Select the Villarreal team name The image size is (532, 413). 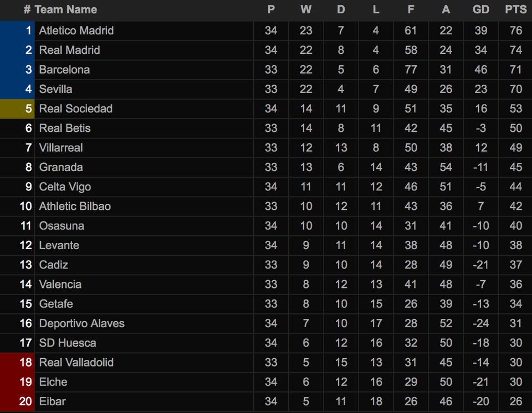pyautogui.click(x=61, y=148)
